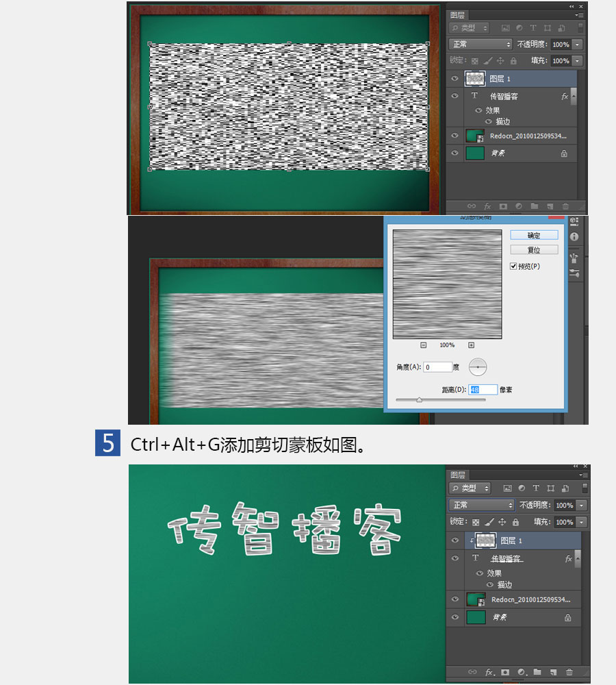Click the trash icon in the lower Layers panel footer

point(569,672)
